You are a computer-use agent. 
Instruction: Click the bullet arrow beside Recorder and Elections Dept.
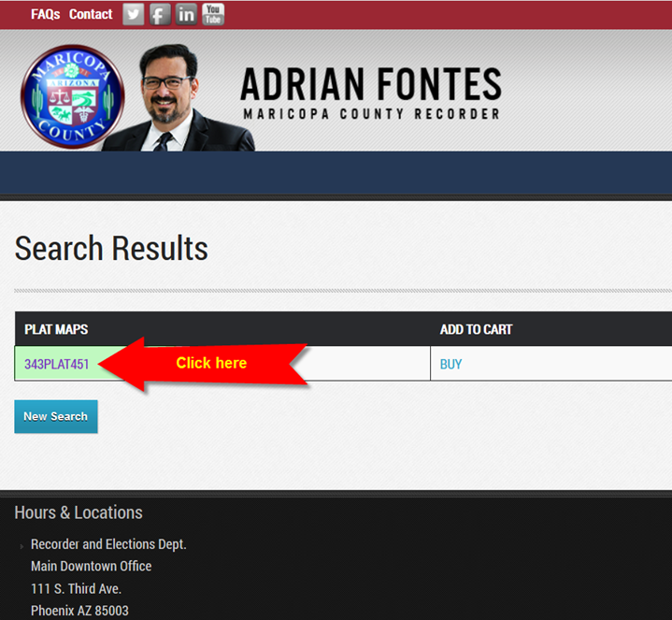tap(21, 546)
